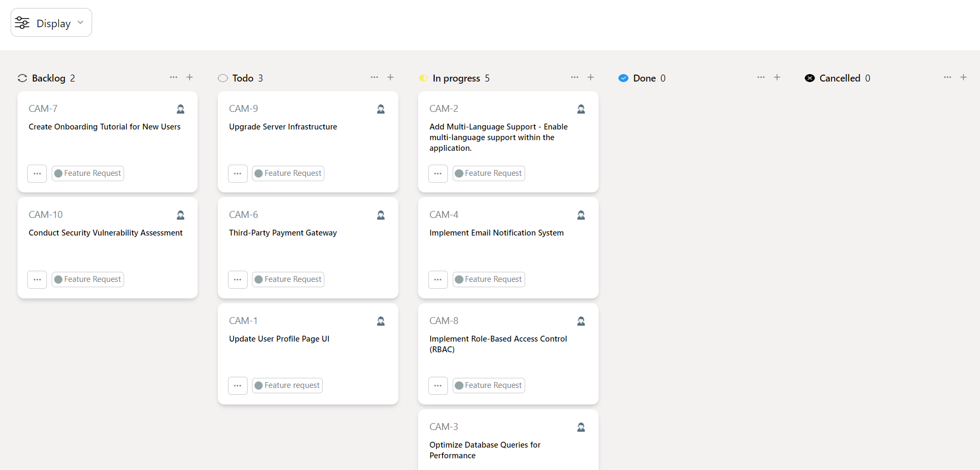Click Feature request label on CAM-1 card

tap(288, 386)
